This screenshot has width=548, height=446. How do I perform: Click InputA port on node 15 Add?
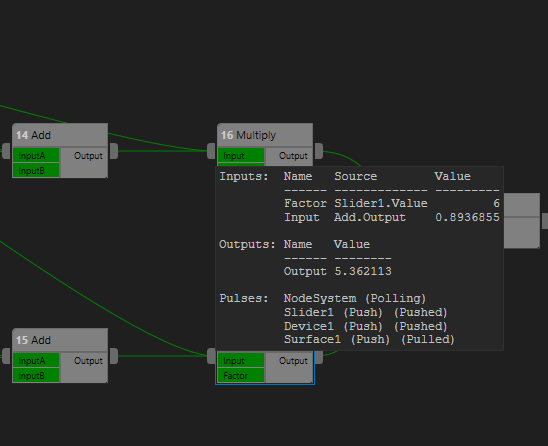click(36, 360)
